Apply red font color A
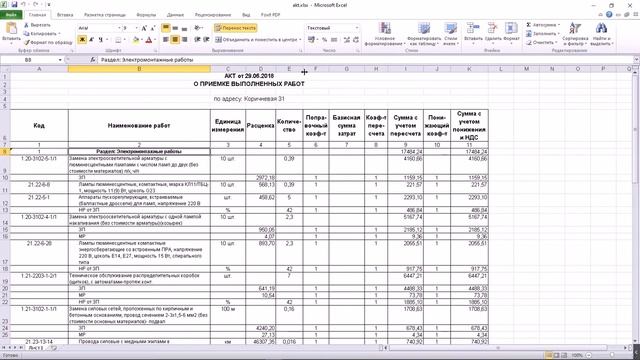 click(149, 40)
